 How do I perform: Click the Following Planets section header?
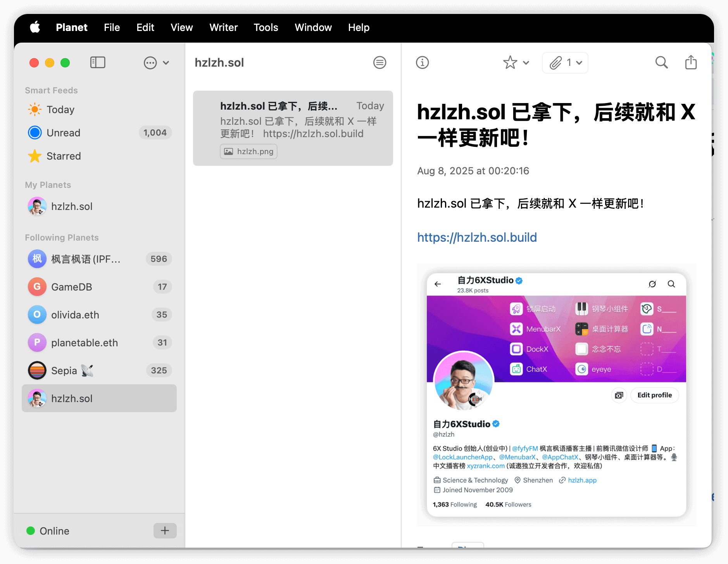62,237
